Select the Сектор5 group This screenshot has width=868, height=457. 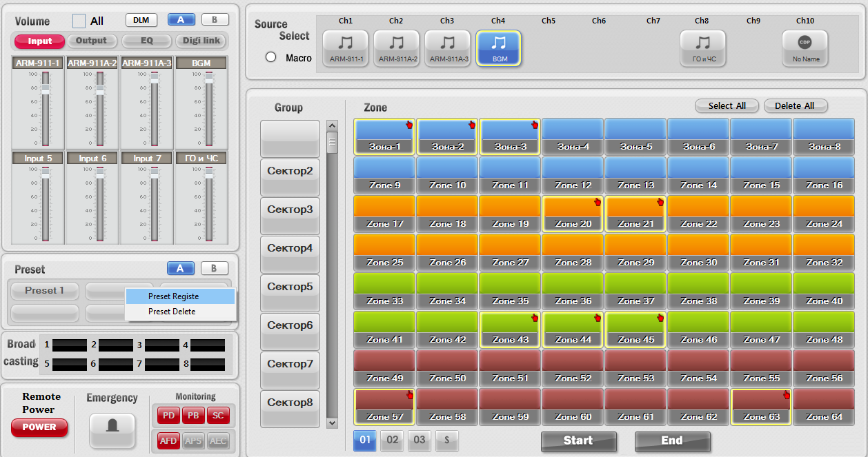click(290, 293)
